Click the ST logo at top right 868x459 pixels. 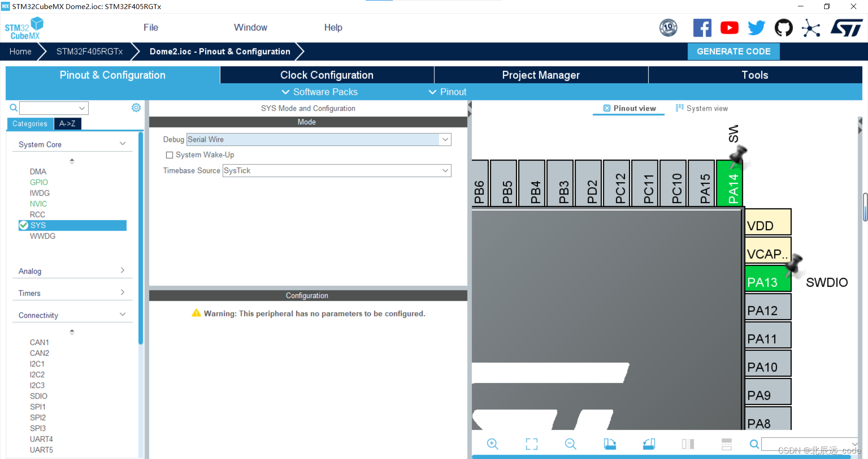coord(846,28)
